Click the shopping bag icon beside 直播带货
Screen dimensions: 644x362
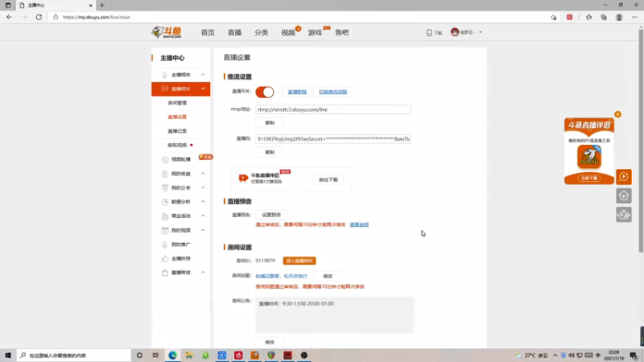pos(165,273)
